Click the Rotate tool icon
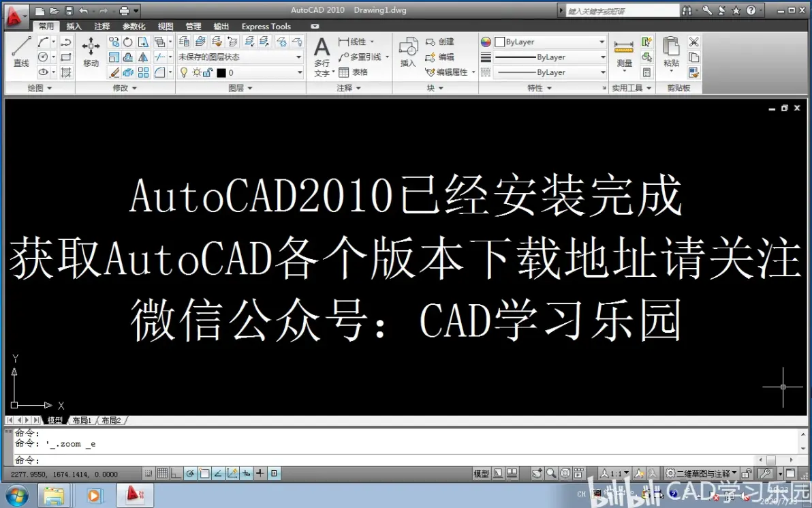The width and height of the screenshot is (812, 508). (x=128, y=42)
